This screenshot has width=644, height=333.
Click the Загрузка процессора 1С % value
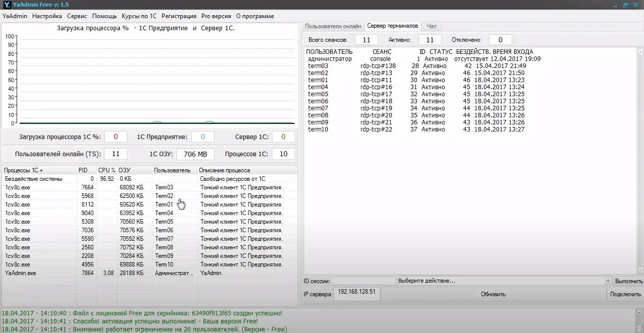tap(116, 137)
